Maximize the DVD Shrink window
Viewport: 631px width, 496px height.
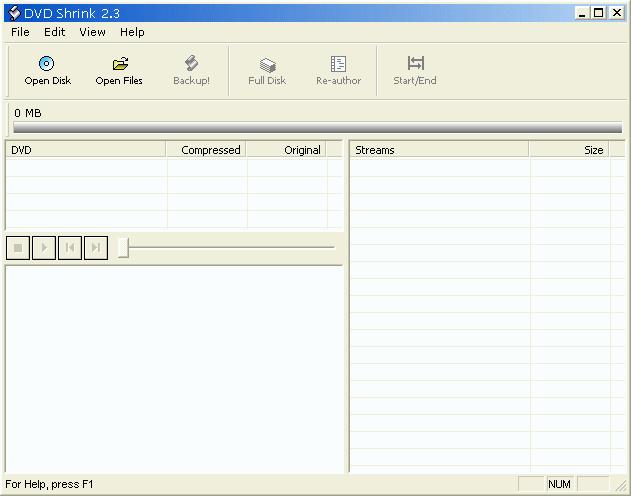[598, 13]
